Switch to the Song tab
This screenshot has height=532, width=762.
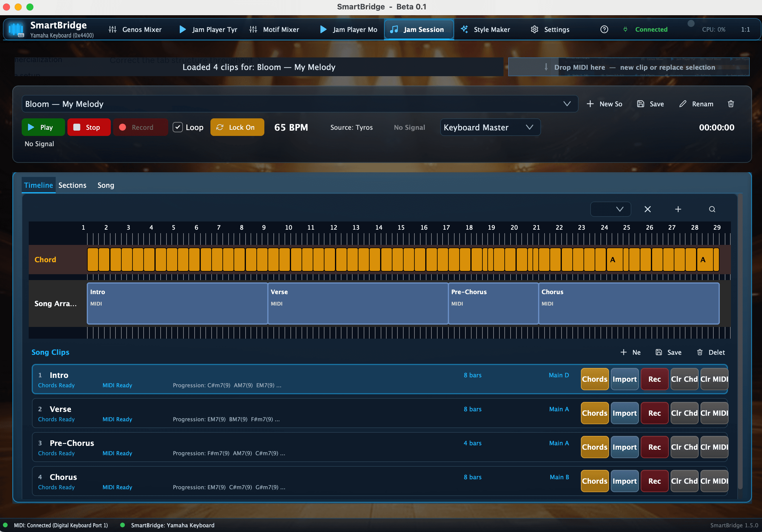106,185
